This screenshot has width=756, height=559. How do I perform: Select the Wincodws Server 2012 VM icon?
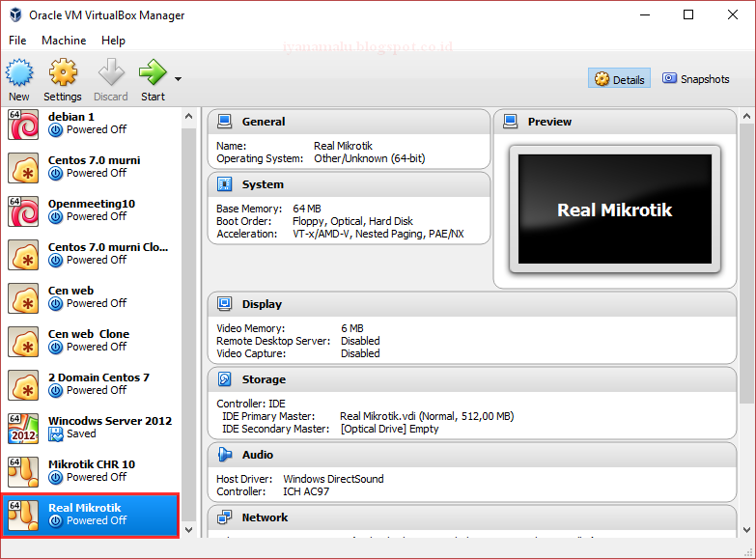(x=23, y=429)
